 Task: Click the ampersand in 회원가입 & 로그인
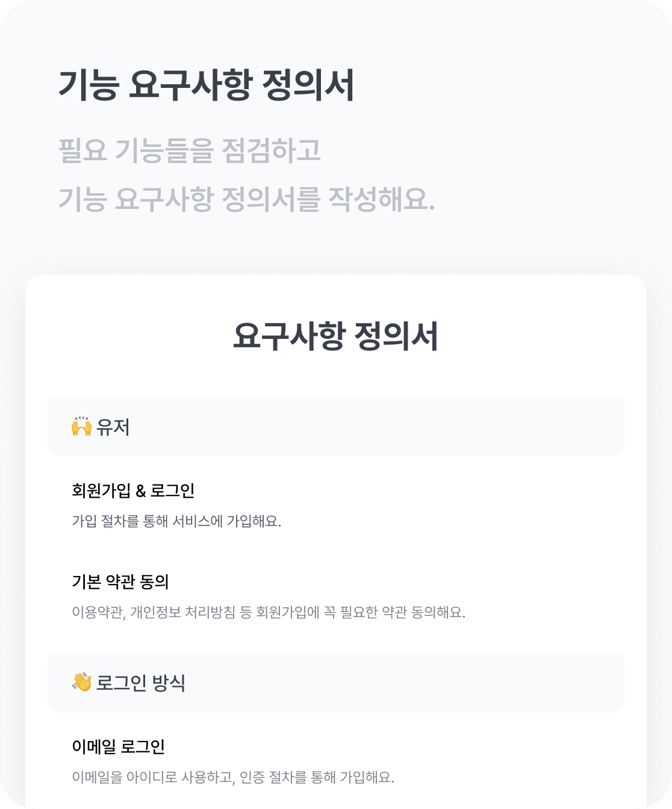point(140,491)
